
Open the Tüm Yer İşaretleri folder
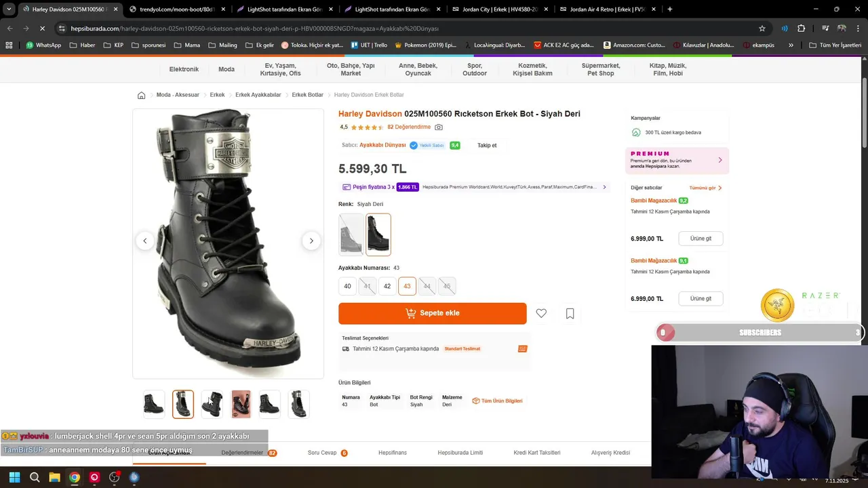click(x=835, y=45)
